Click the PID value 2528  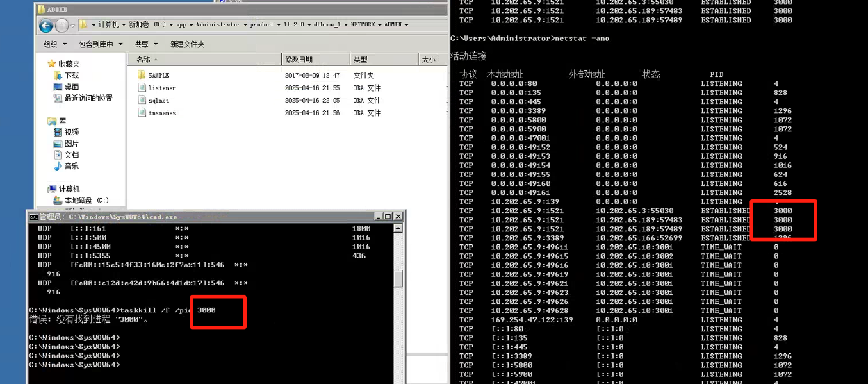click(783, 192)
